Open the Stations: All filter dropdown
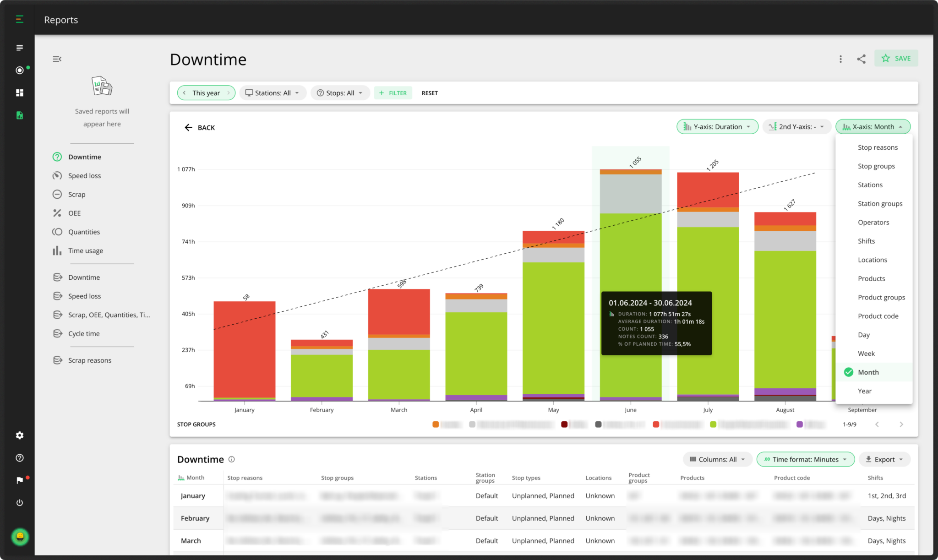Screen dimensions: 938x560 point(273,92)
